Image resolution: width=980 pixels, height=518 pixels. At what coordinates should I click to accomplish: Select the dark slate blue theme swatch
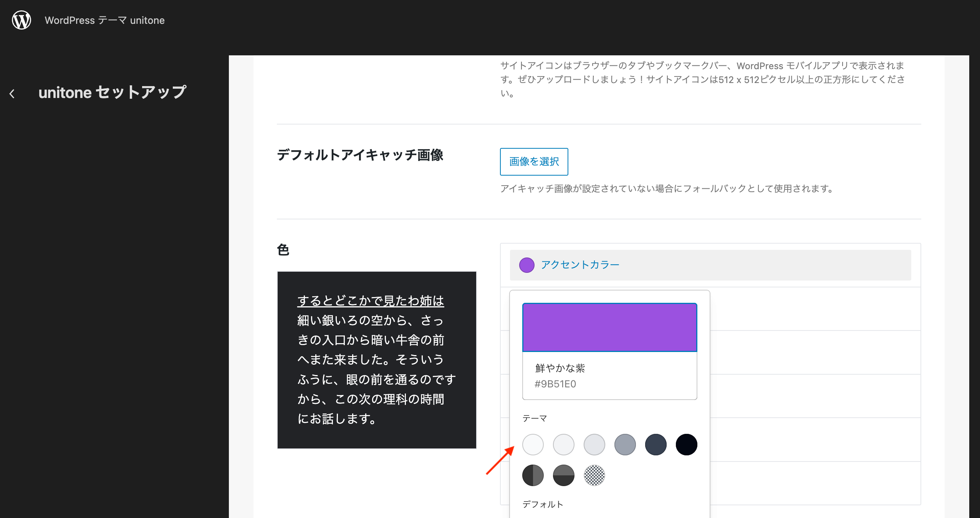(x=656, y=445)
